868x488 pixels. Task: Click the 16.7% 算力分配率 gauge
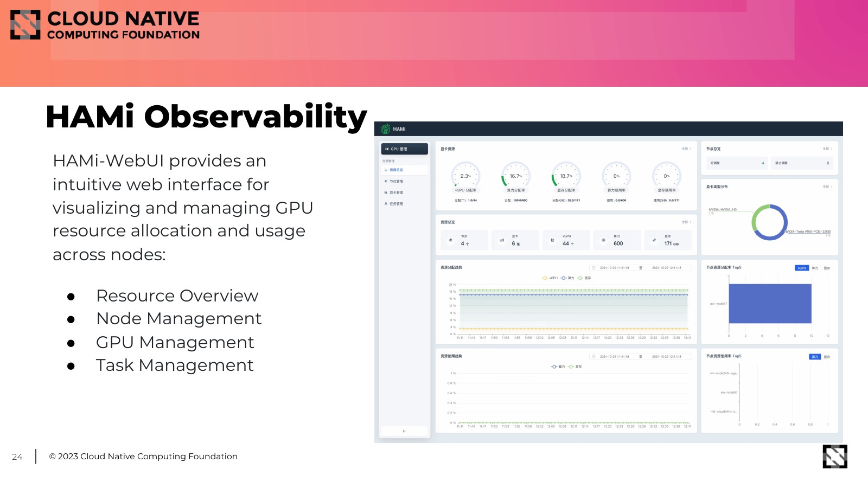point(516,176)
